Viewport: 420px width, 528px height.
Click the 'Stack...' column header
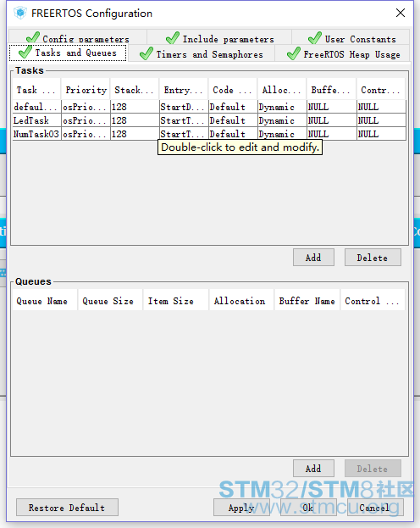coord(135,90)
